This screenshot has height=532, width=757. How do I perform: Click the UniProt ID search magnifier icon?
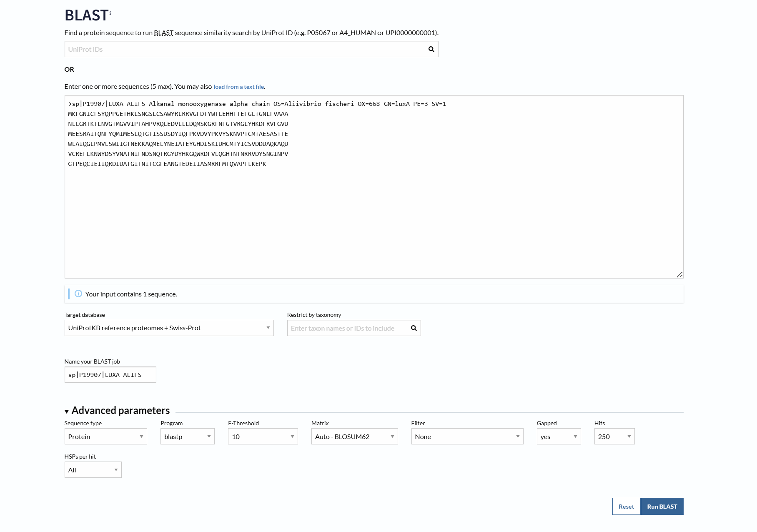click(x=431, y=49)
